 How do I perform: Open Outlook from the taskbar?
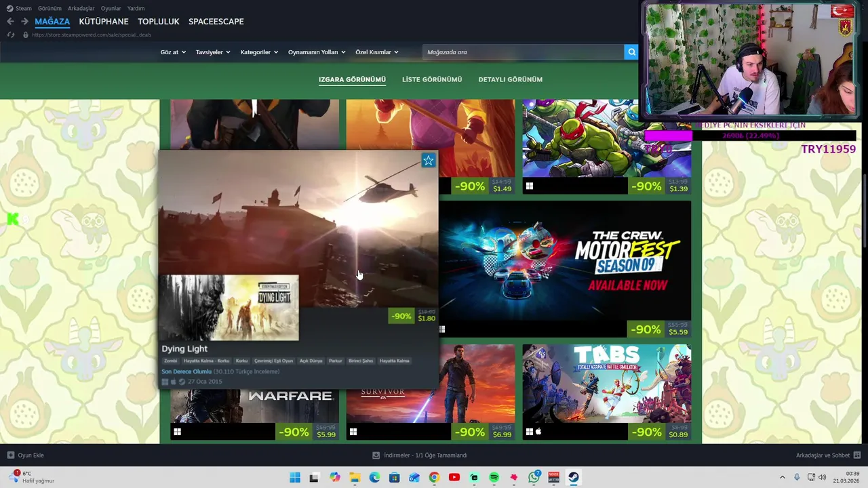[414, 477]
